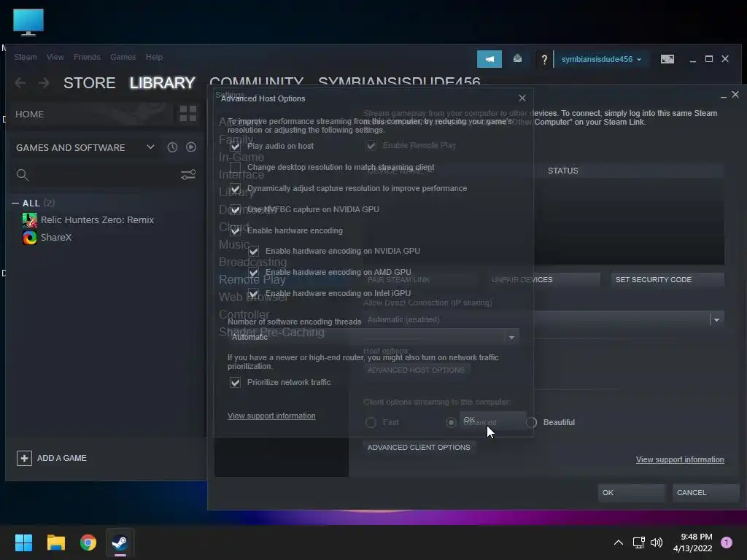
Task: Open the View menu
Action: (55, 57)
